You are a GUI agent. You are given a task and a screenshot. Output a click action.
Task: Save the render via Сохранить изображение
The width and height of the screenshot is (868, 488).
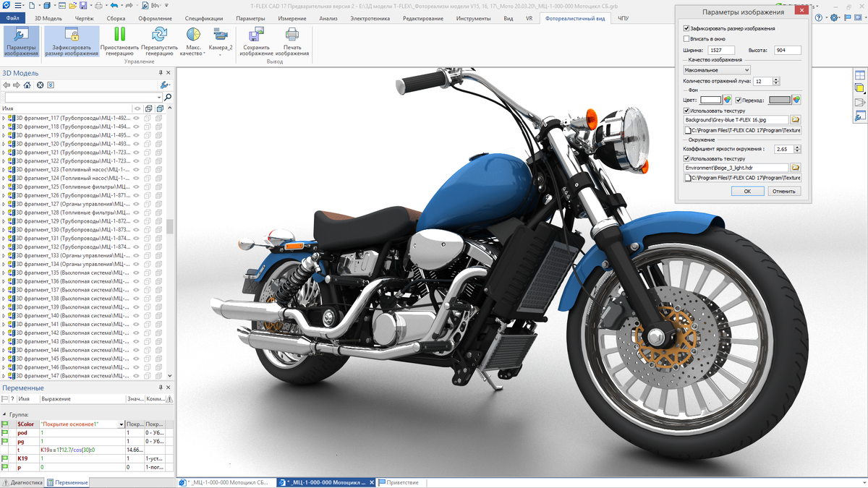(256, 41)
